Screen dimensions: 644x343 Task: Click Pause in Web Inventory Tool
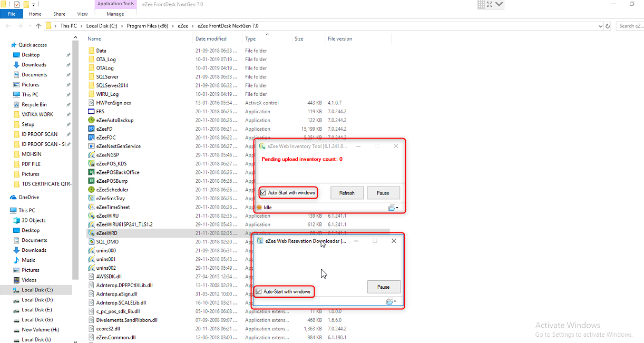coord(383,193)
